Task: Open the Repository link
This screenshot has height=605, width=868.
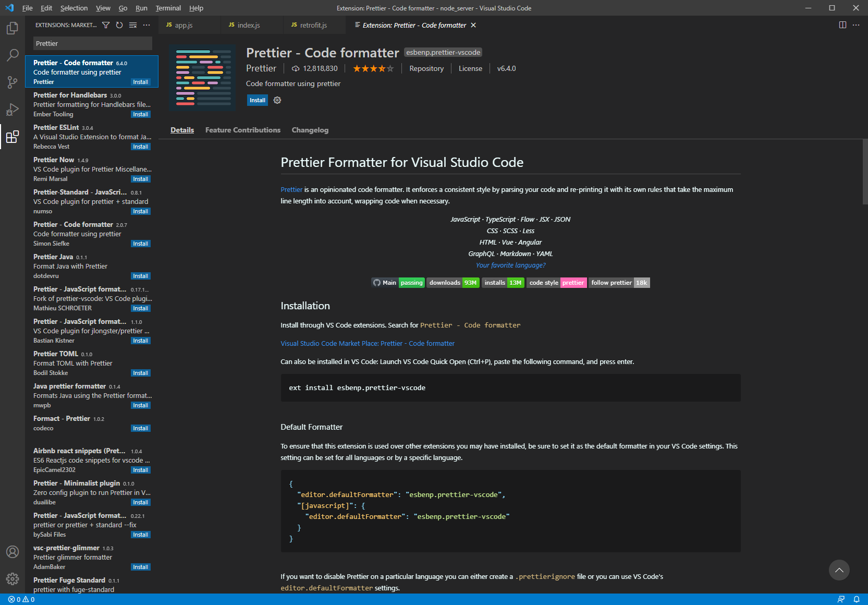Action: tap(426, 68)
